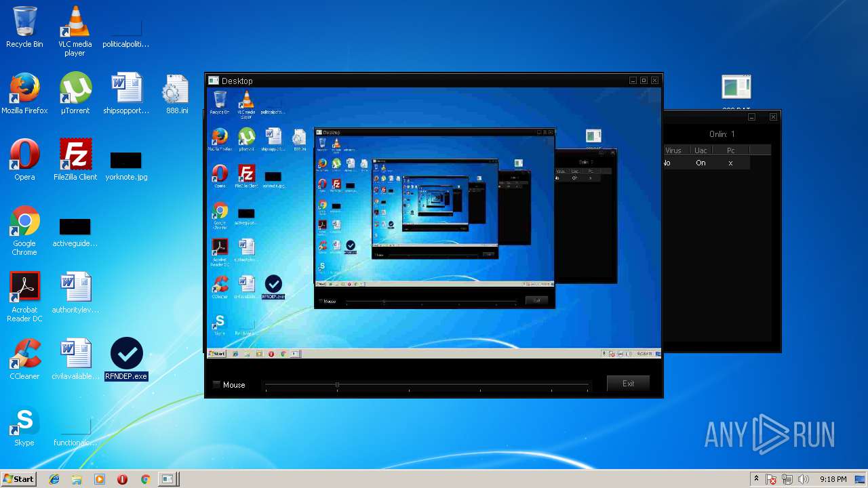Screen dimensions: 868x488
Task: Click the Chrome icon in the taskbar
Action: click(x=145, y=479)
